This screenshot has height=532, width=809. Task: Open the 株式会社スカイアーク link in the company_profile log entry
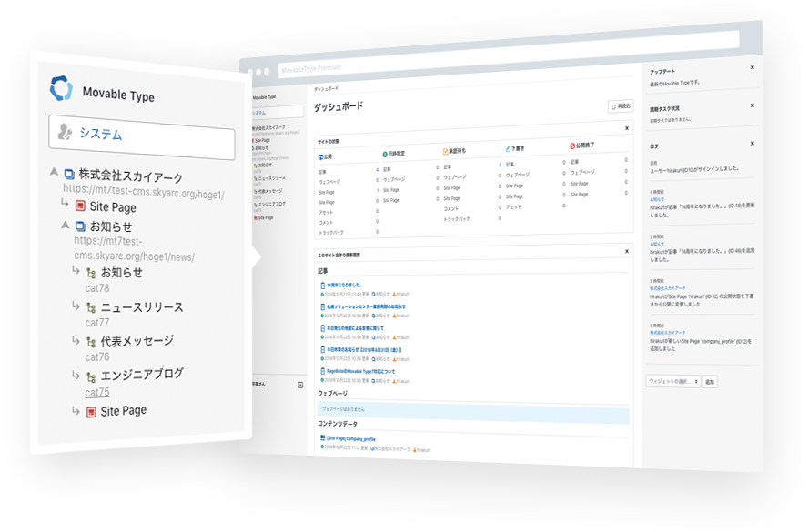point(668,333)
